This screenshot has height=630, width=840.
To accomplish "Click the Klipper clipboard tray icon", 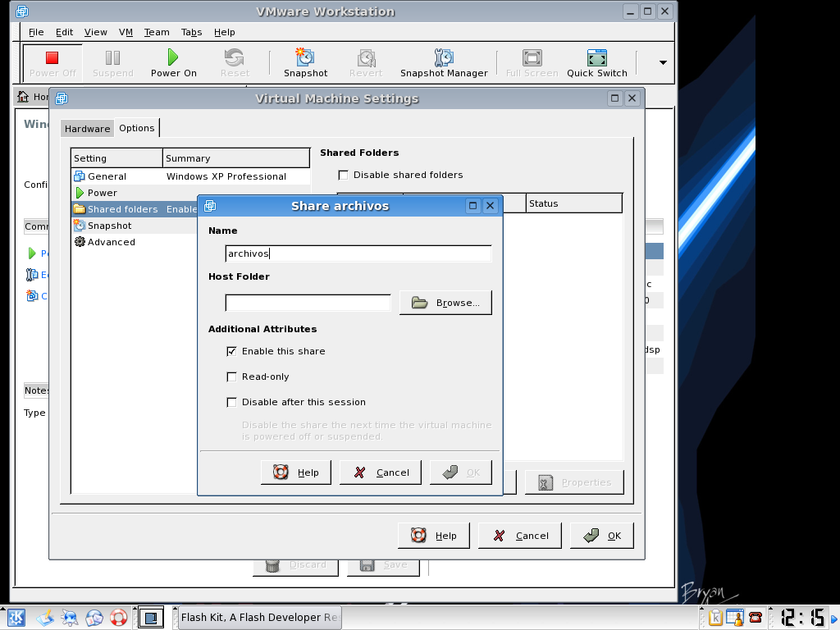I will click(x=715, y=618).
